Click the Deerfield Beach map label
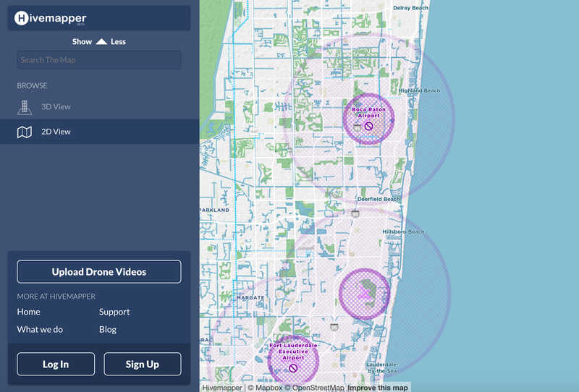 379,199
